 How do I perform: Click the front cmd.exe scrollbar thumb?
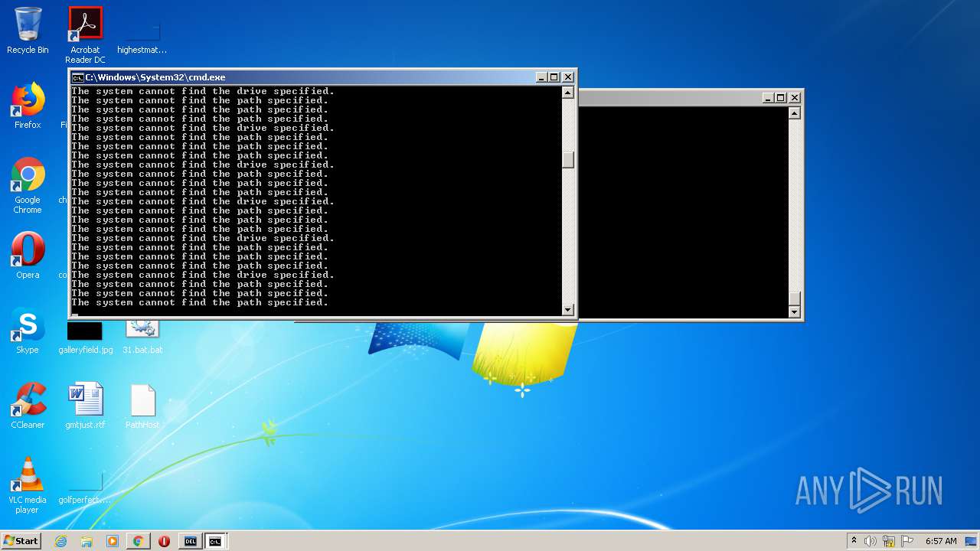pos(568,160)
